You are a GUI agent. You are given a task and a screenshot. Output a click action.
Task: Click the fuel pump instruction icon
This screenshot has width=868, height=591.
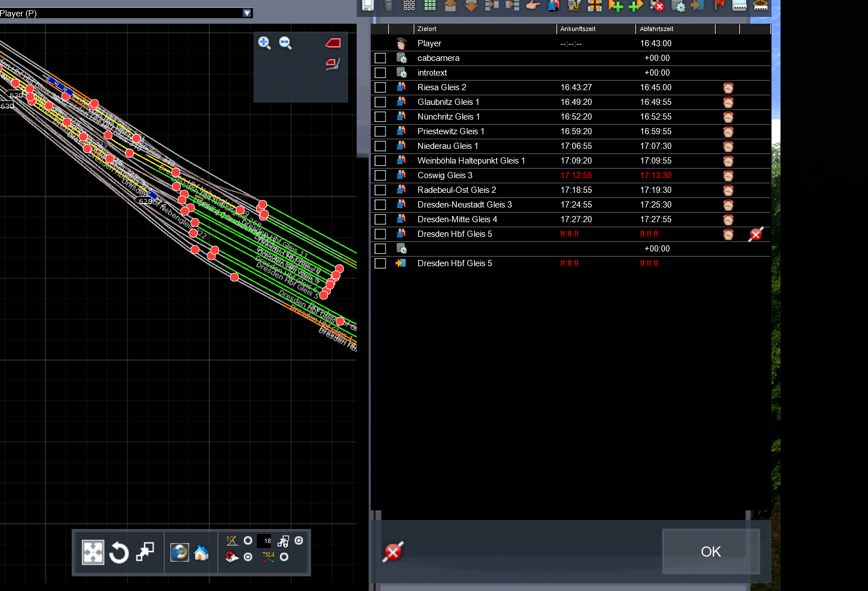point(575,6)
